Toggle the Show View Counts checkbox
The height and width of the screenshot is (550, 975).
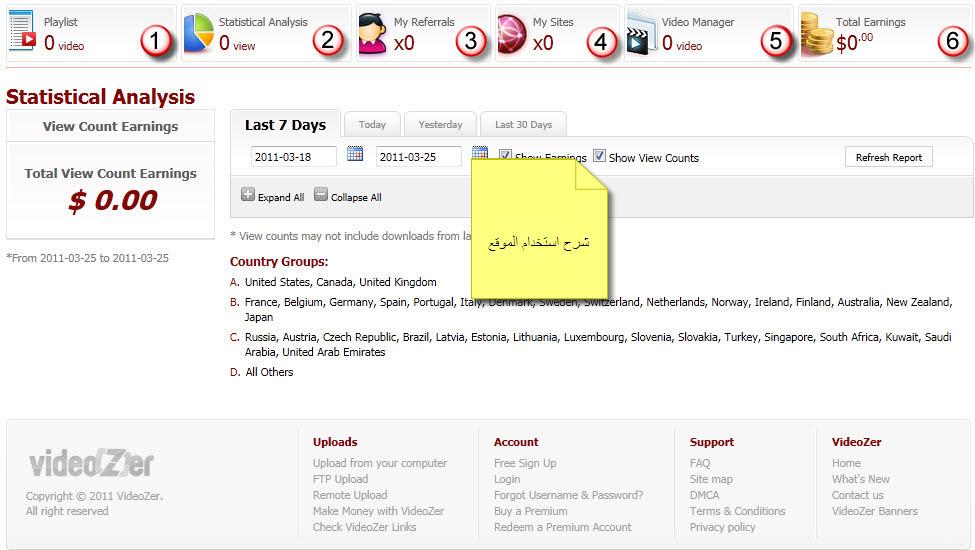point(599,155)
